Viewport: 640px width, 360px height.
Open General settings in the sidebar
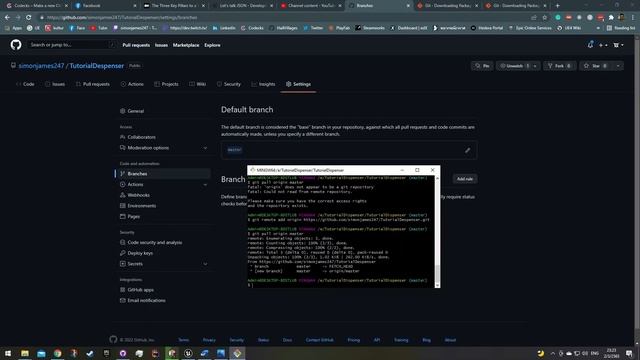pyautogui.click(x=136, y=111)
